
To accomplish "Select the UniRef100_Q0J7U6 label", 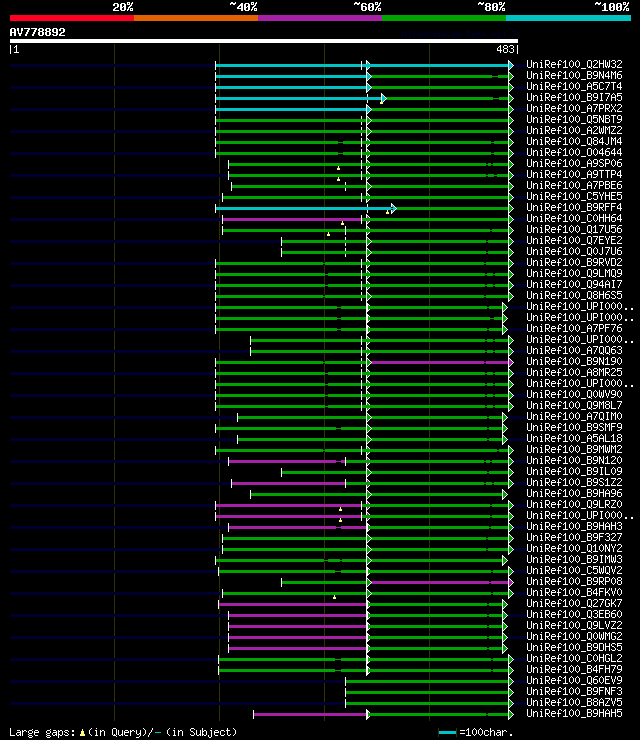I will [x=574, y=252].
